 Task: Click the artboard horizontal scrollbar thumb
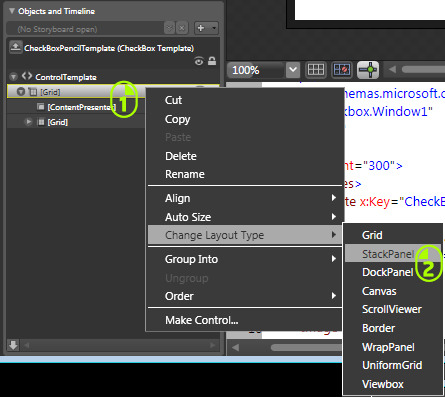click(423, 69)
